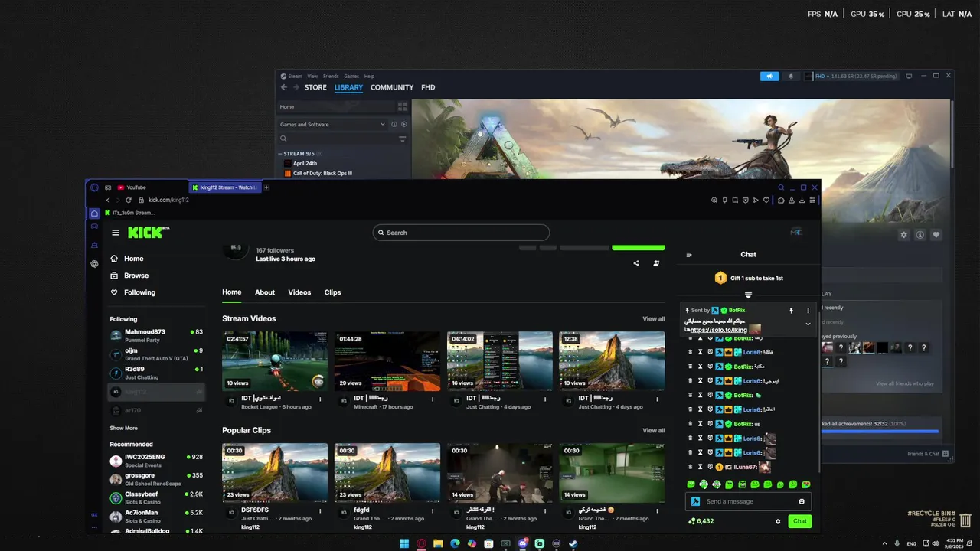
Task: Click the green Chat send button
Action: tap(799, 521)
